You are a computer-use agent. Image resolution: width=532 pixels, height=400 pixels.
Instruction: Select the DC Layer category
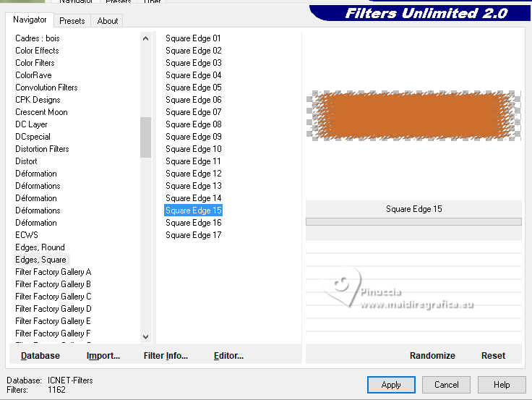31,124
